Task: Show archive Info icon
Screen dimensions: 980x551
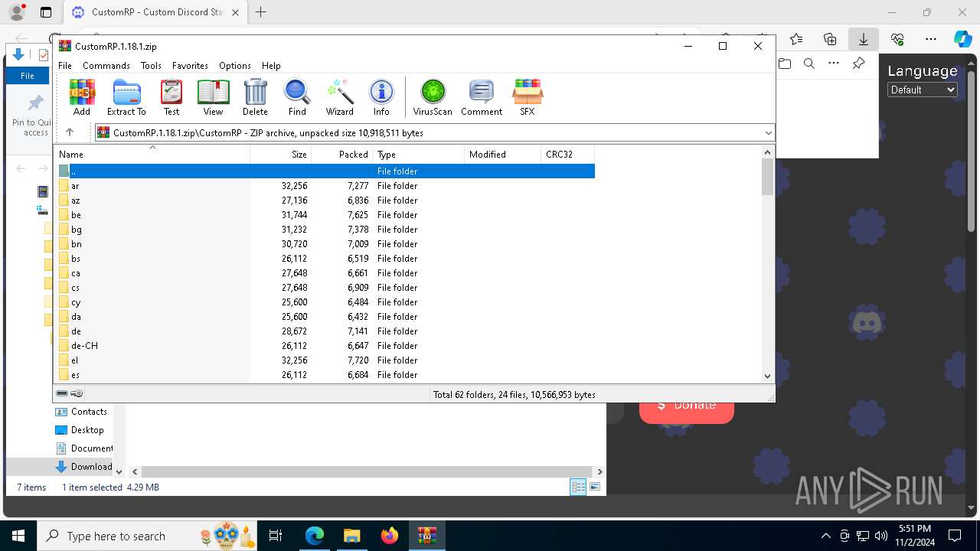Action: (381, 97)
